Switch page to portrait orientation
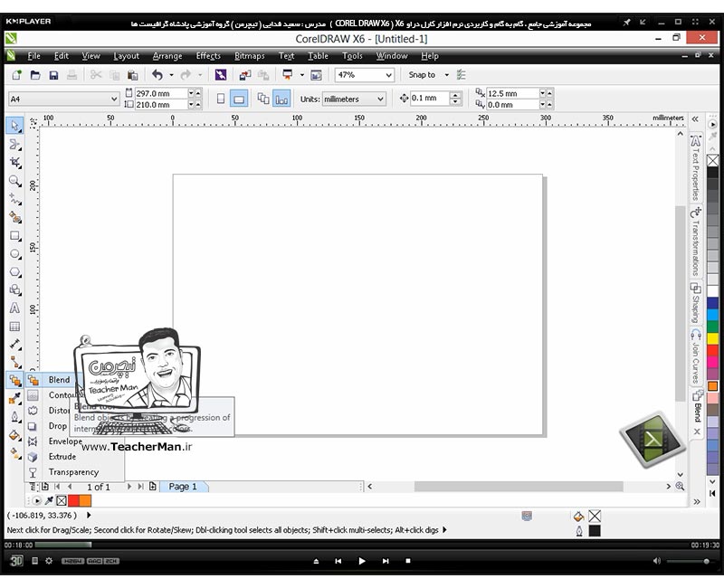 [221, 99]
